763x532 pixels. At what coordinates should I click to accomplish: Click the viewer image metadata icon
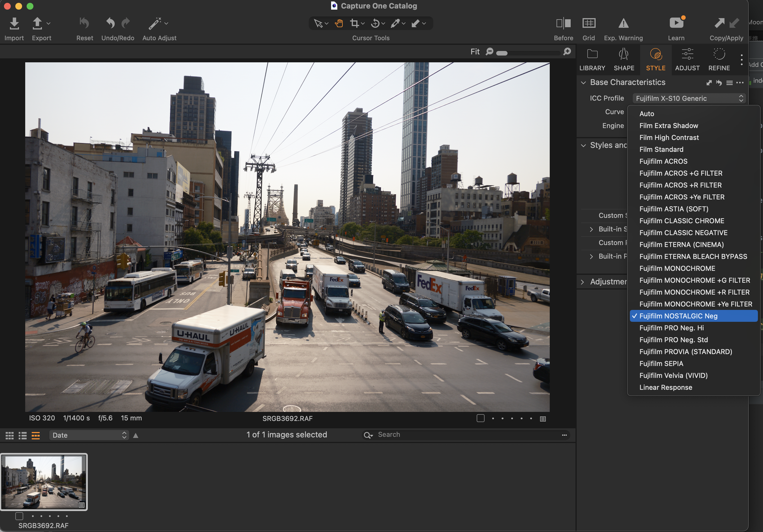[543, 419]
